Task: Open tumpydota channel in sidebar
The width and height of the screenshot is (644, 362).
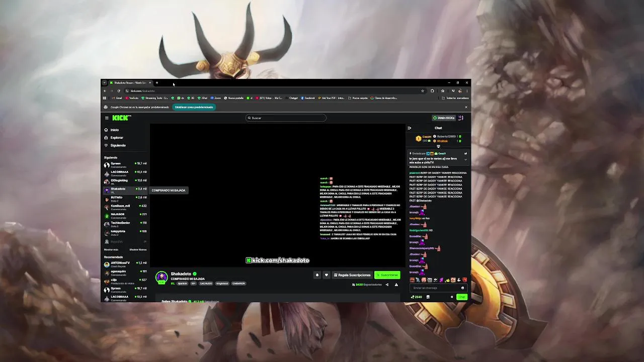Action: (125, 233)
